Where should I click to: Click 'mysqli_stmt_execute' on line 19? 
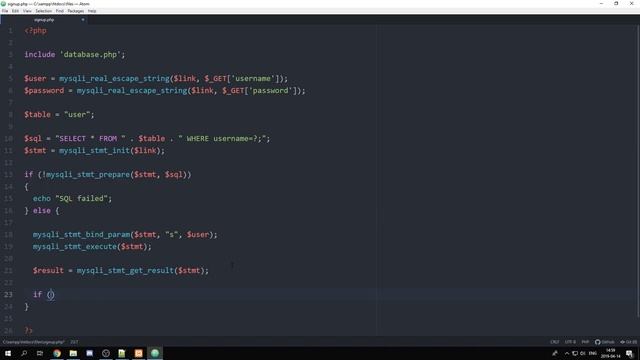(75, 247)
